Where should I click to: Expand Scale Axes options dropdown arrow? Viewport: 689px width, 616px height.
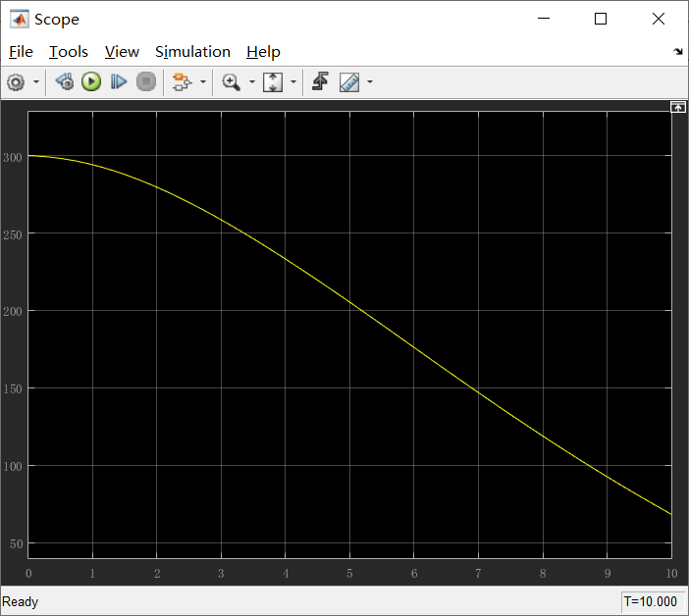pos(293,82)
